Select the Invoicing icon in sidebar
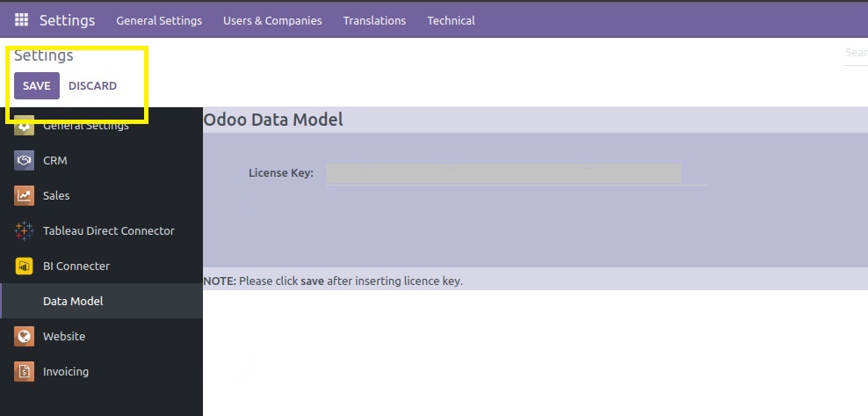The height and width of the screenshot is (416, 868). point(24,372)
